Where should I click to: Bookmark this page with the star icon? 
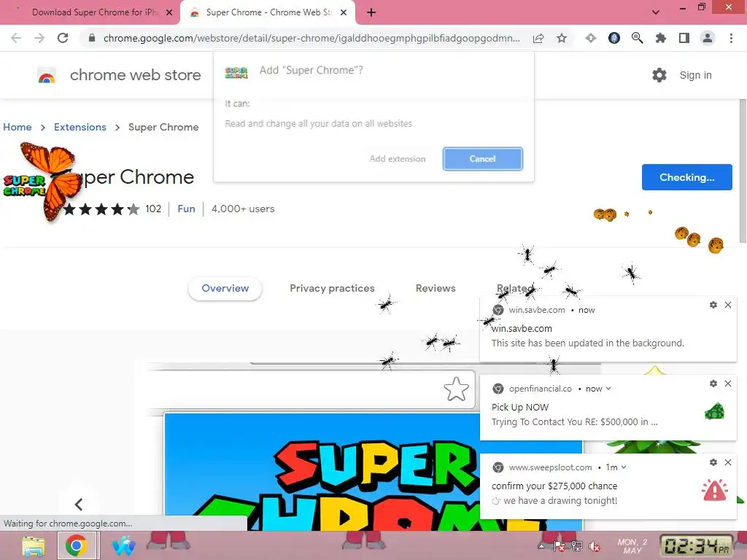click(x=562, y=38)
